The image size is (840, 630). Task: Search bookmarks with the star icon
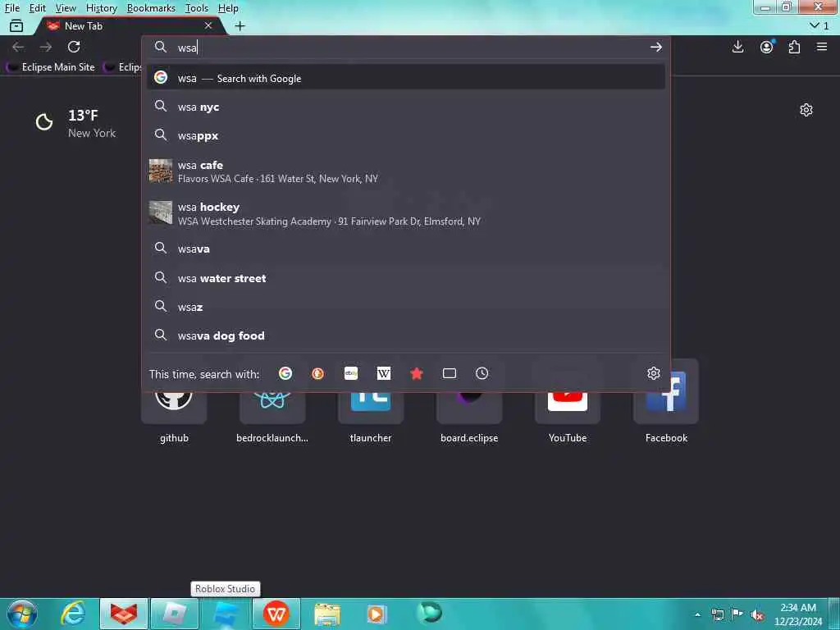tap(416, 373)
